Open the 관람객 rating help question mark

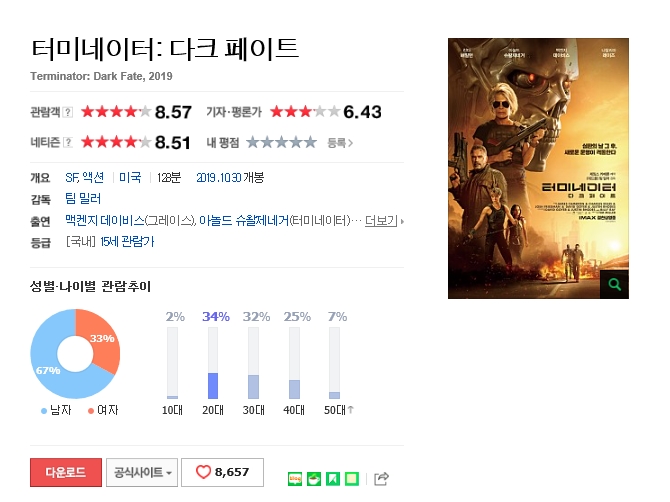(68, 112)
